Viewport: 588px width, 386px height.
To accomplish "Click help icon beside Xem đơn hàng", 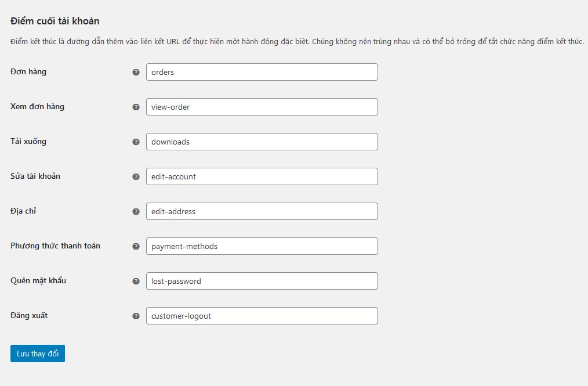I will [136, 107].
